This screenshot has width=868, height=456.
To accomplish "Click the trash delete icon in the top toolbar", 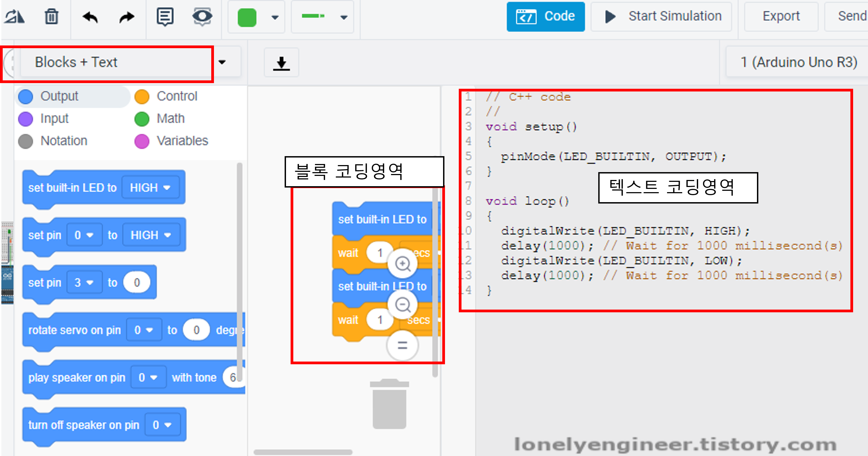I will pos(51,17).
